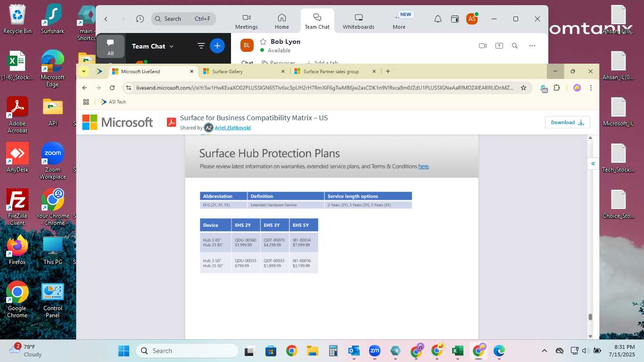Viewport: 644px width, 362px height.
Task: Open Surfshark desktop shortcut
Action: coord(52,19)
